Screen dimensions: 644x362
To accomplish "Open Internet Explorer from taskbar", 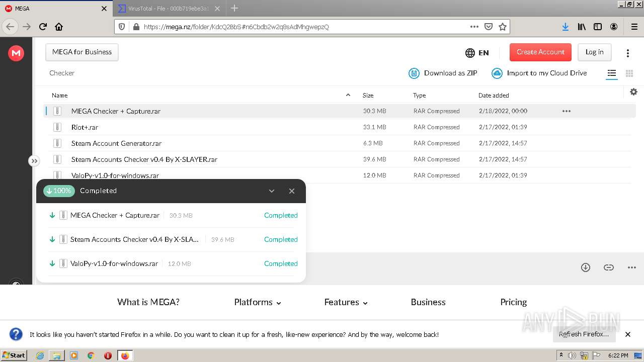I will coord(40,355).
